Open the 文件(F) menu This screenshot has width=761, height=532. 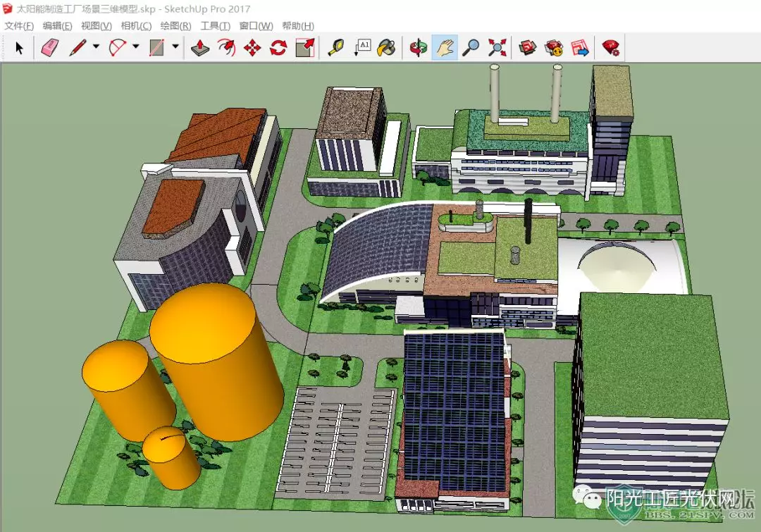[19, 26]
